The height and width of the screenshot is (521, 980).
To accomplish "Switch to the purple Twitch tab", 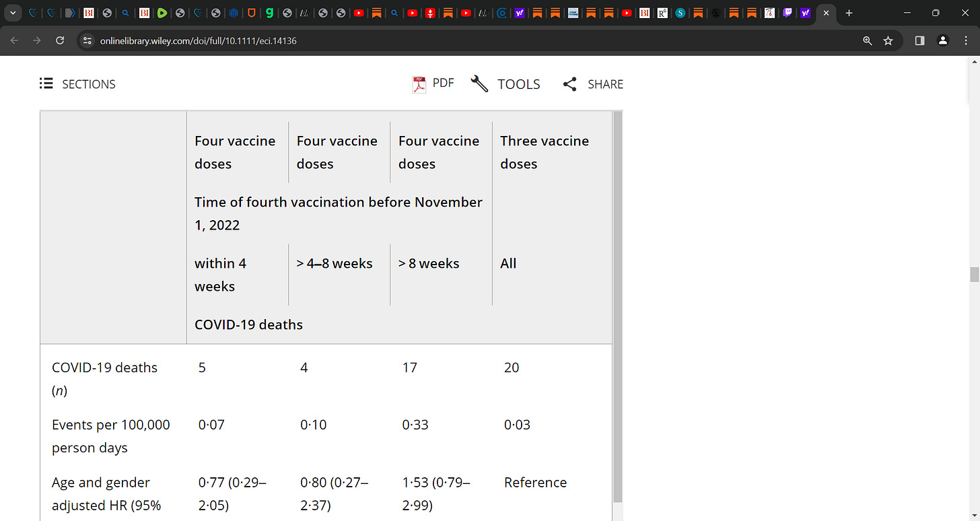I will pos(788,13).
